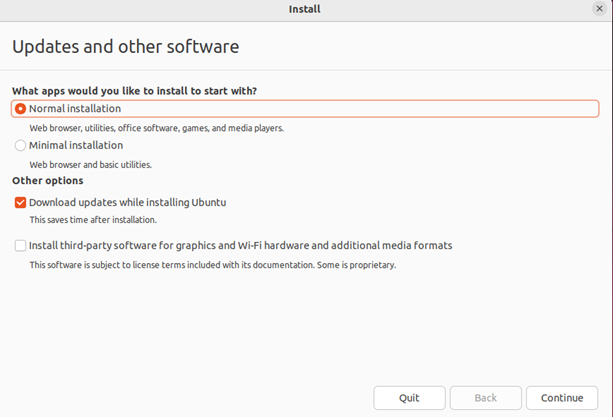
Task: Select the Normal installation radio circle
Action: (x=21, y=109)
